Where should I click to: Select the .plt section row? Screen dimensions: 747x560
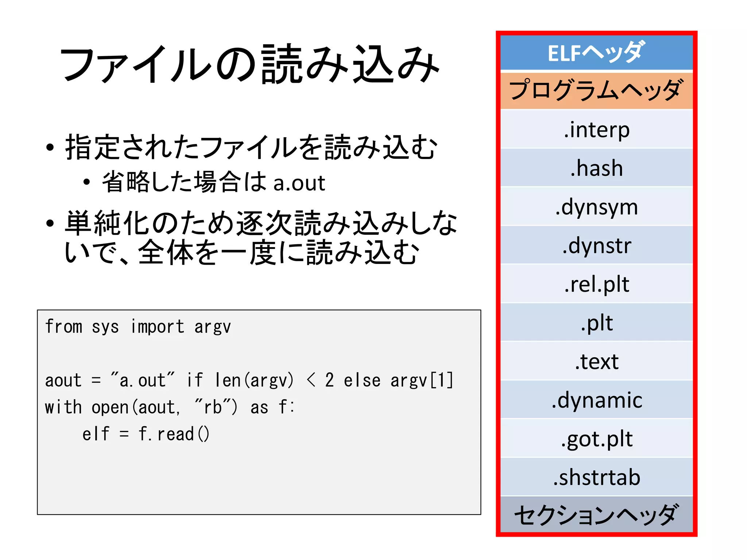[596, 323]
